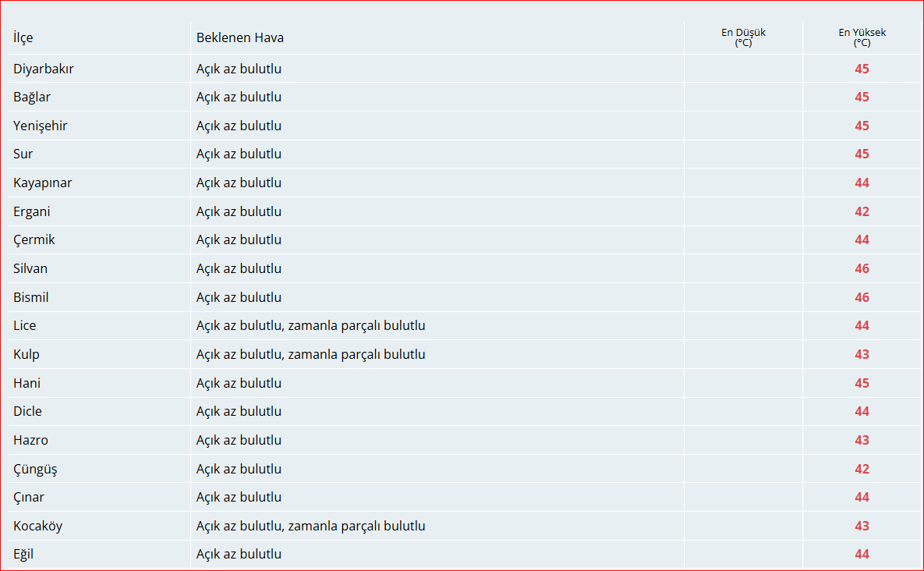Open the Sur district forecast
The width and height of the screenshot is (924, 571).
pos(23,154)
